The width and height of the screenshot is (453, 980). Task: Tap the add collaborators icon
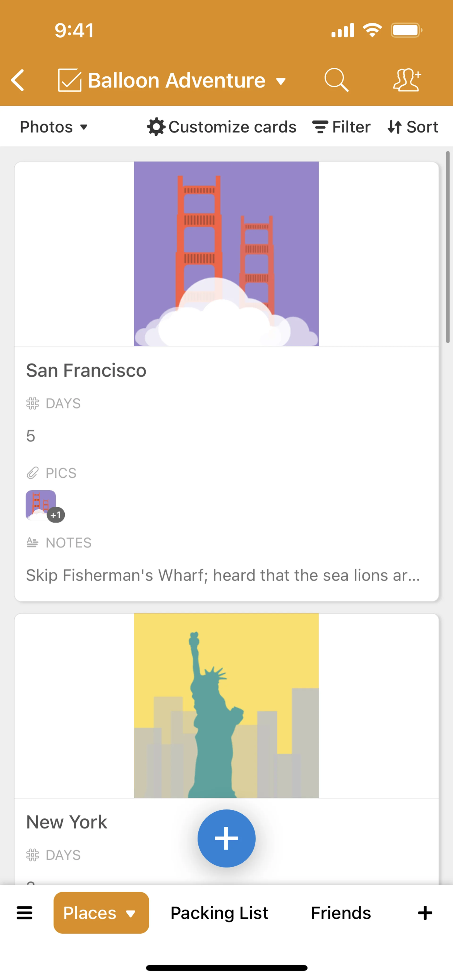pyautogui.click(x=407, y=80)
